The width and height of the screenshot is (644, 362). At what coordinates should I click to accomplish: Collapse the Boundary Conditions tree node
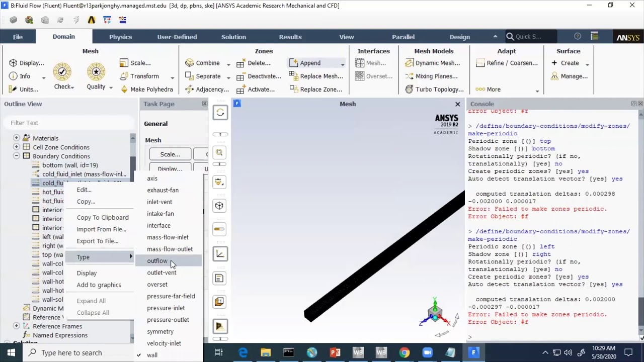[17, 156]
